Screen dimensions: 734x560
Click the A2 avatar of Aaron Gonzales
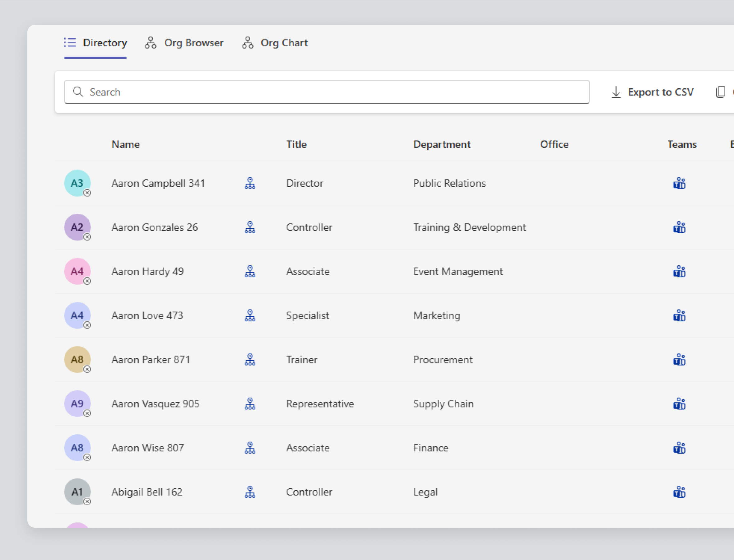point(77,227)
